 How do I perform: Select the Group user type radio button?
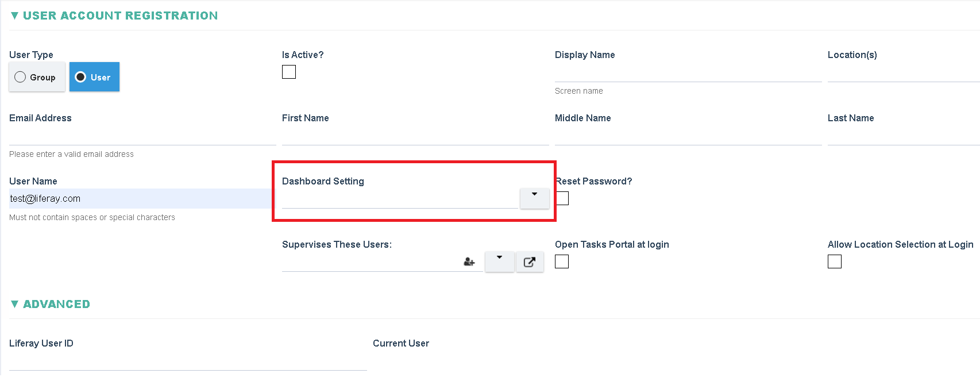click(37, 77)
